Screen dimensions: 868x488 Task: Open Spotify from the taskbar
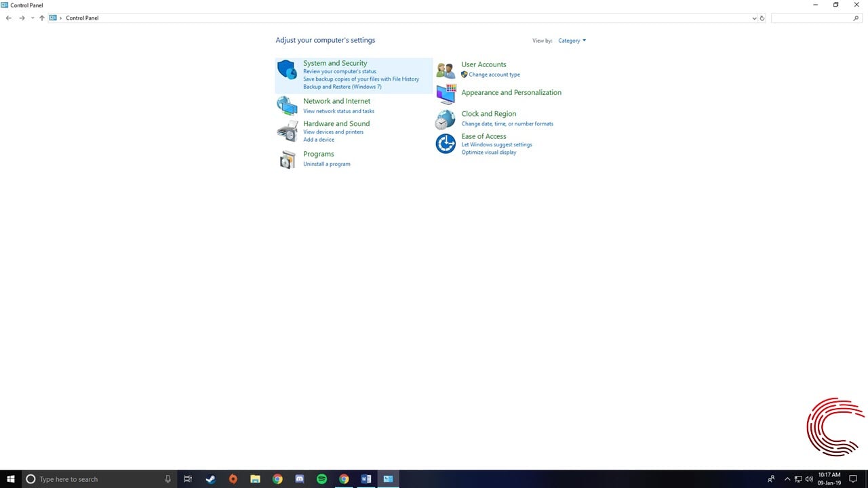tap(322, 479)
